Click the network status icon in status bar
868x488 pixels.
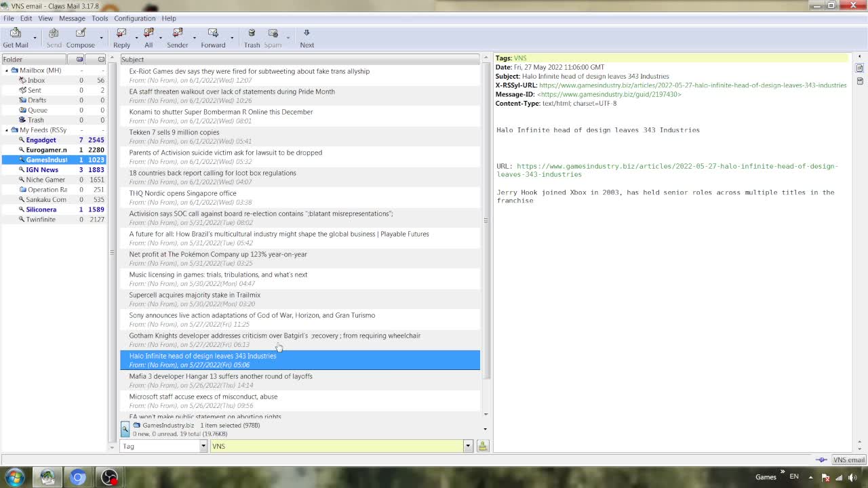[821, 460]
